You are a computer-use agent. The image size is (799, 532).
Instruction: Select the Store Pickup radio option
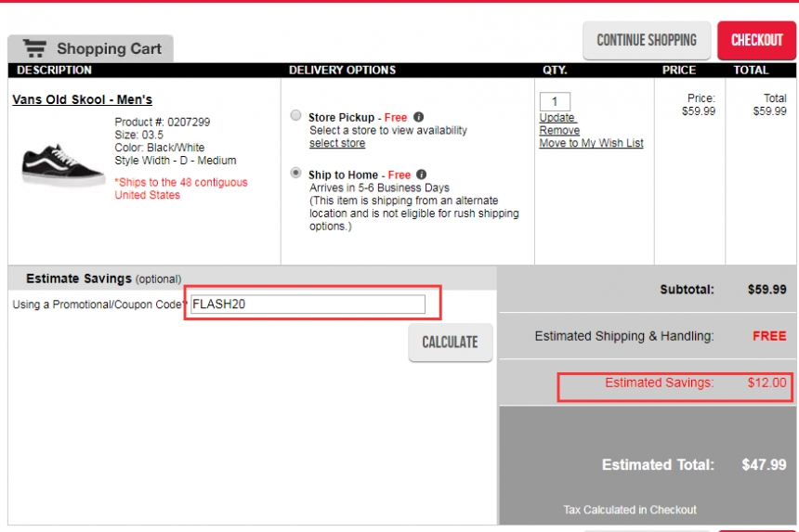click(295, 115)
